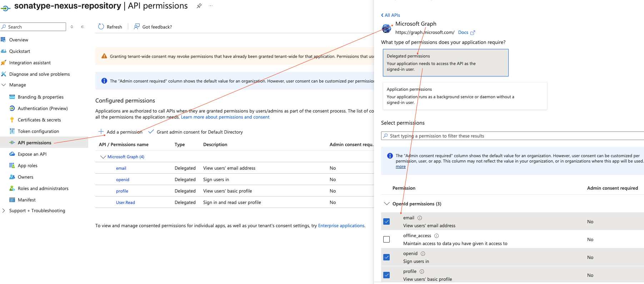The image size is (644, 284).
Task: Click the Owners people icon
Action: pos(12,177)
